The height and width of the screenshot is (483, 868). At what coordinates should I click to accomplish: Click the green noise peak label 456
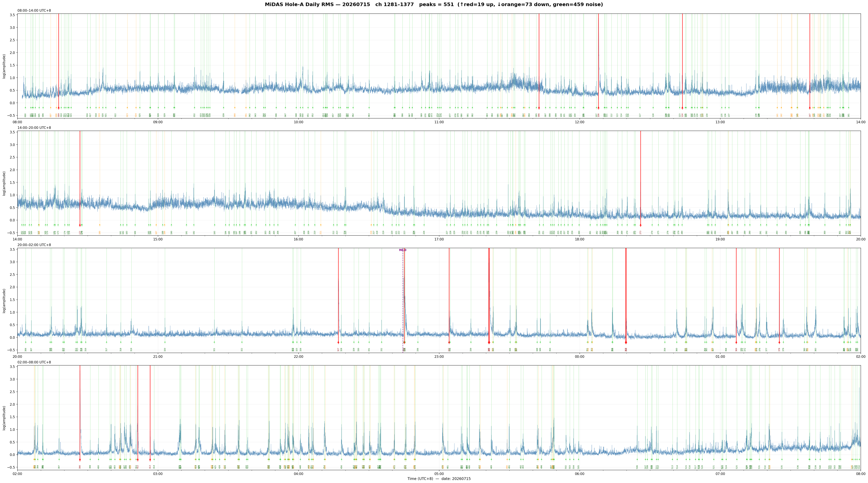pos(341,467)
